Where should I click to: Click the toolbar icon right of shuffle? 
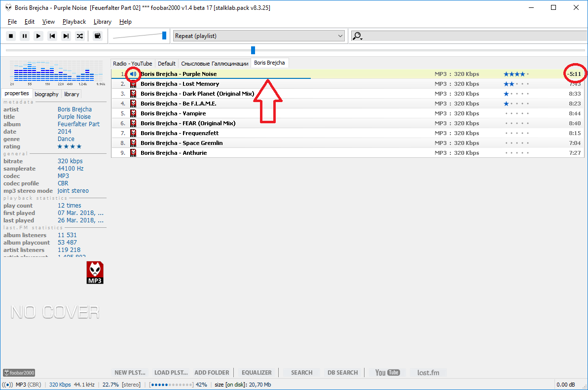[x=98, y=36]
